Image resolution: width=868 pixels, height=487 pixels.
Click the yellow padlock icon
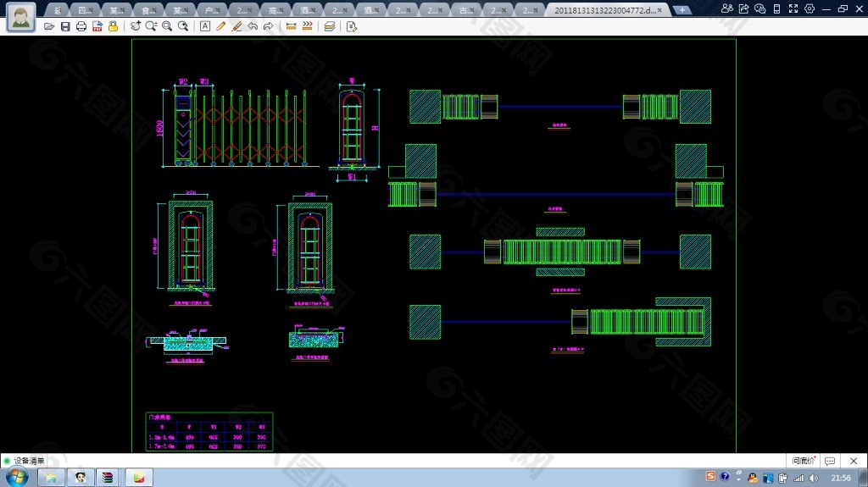[x=113, y=26]
